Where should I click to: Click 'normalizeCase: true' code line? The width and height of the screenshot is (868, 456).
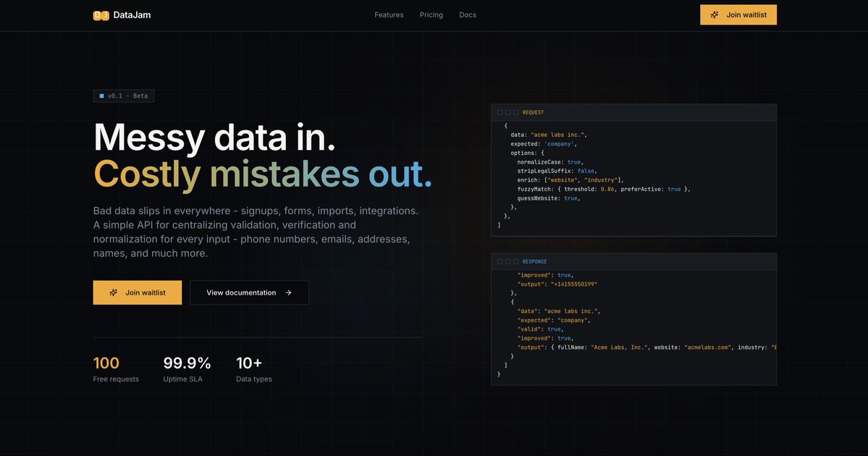pos(550,162)
